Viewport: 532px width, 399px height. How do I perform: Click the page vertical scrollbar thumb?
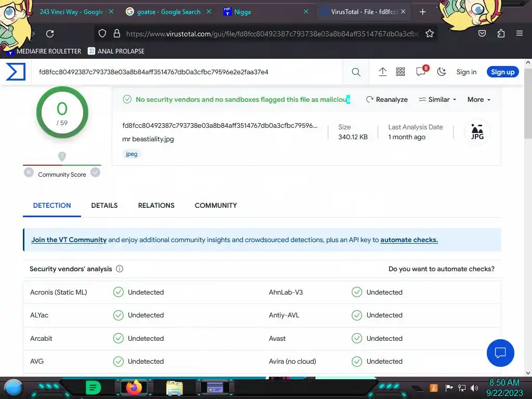pyautogui.click(x=528, y=103)
